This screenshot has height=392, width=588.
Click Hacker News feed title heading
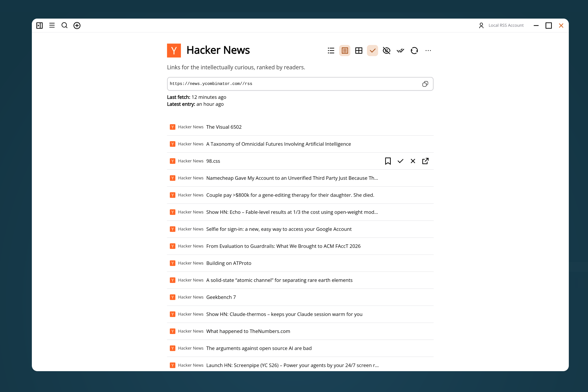(218, 50)
